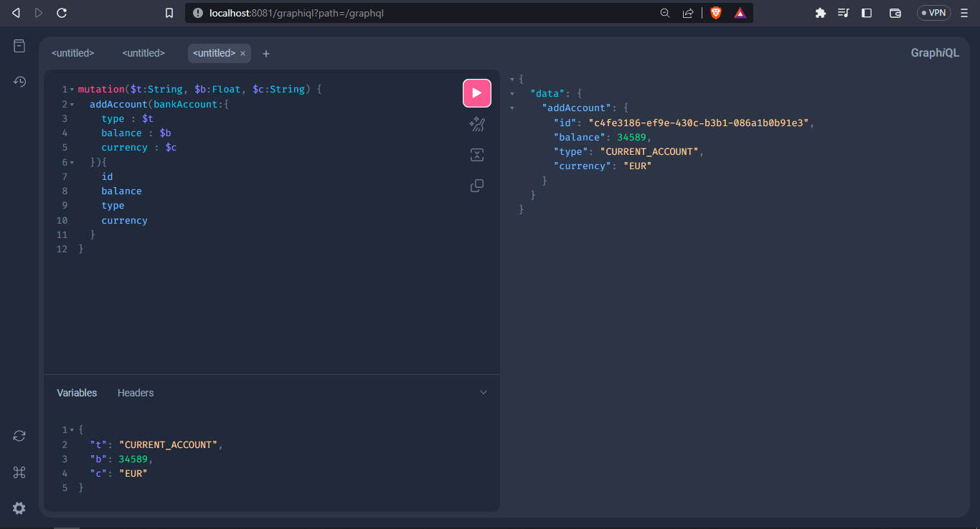
Task: Prettify the mutation query
Action: click(x=476, y=123)
